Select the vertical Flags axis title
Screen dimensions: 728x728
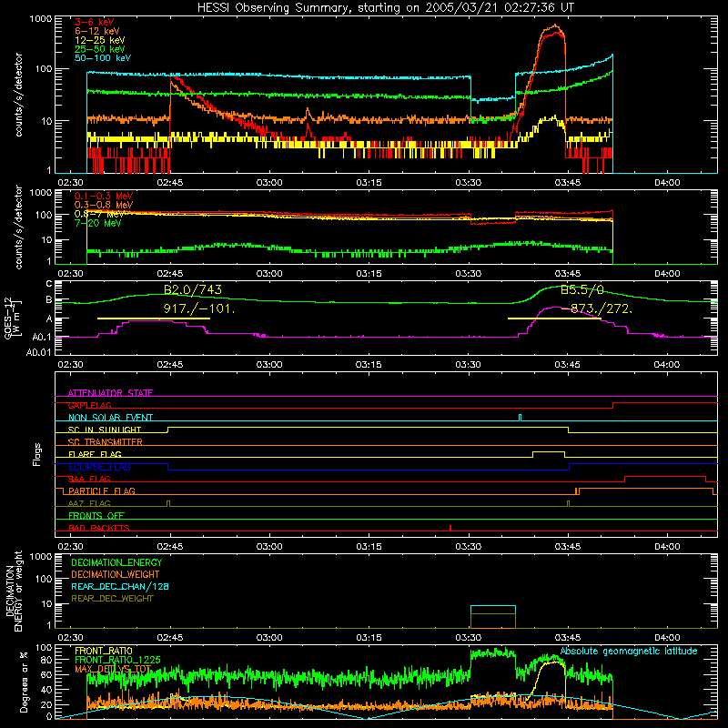click(x=37, y=454)
